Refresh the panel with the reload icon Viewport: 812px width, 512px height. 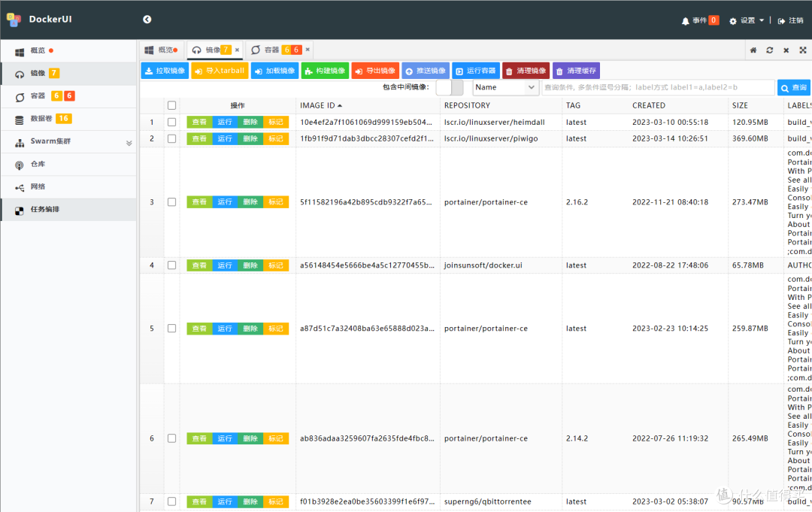(x=770, y=48)
